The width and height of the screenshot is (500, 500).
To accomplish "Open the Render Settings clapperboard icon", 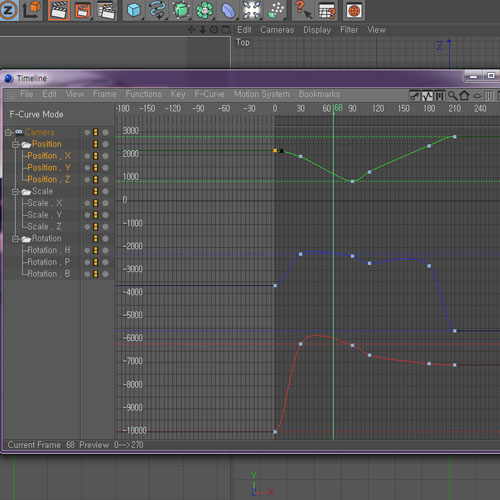I will click(x=106, y=10).
